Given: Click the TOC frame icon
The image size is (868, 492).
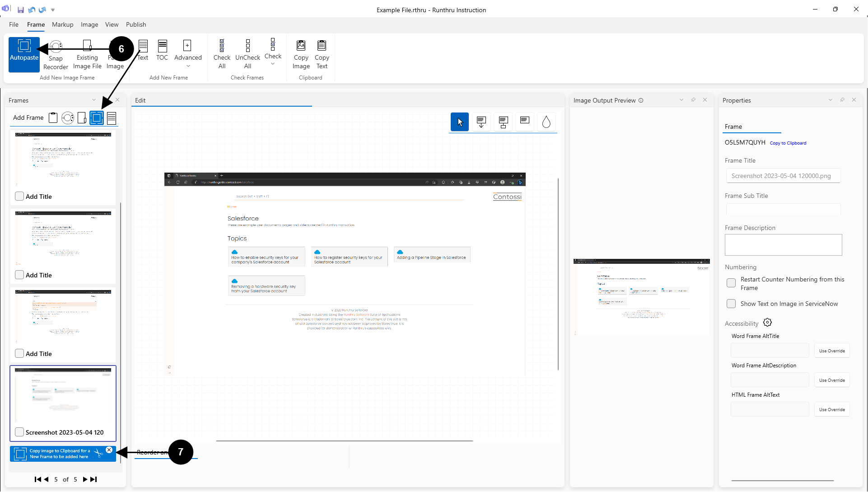Looking at the screenshot, I should tap(162, 46).
